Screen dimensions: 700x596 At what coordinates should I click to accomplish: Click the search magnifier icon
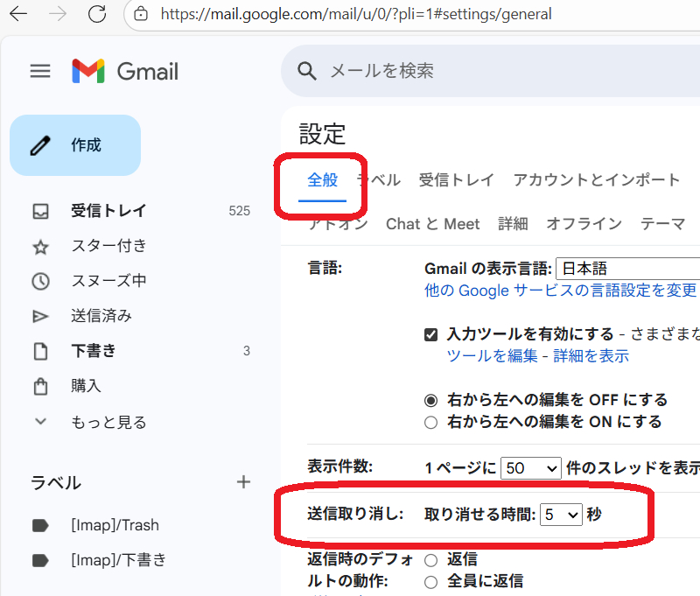[x=306, y=71]
